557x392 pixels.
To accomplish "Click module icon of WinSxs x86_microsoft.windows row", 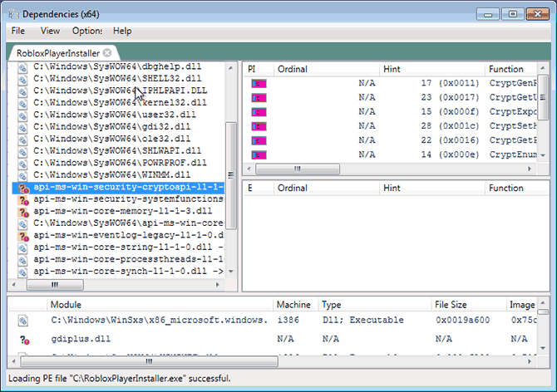I will pyautogui.click(x=23, y=321).
